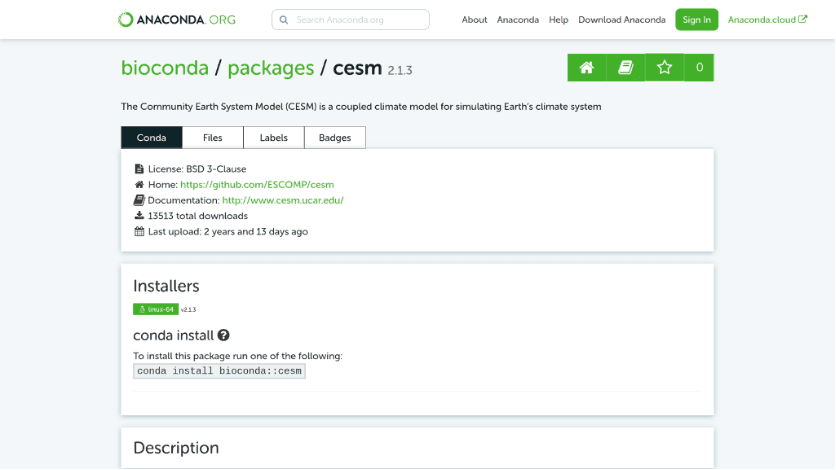Open the Help menu item

click(558, 20)
